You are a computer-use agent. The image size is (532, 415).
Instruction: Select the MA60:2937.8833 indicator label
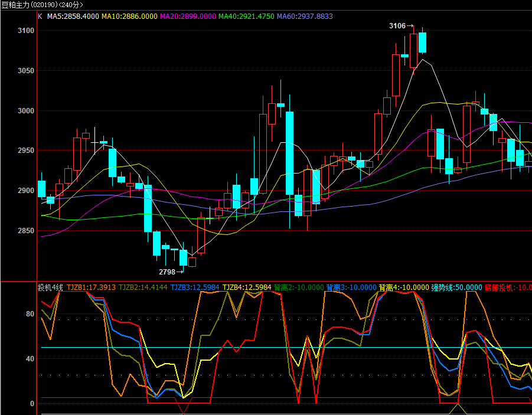tap(305, 17)
